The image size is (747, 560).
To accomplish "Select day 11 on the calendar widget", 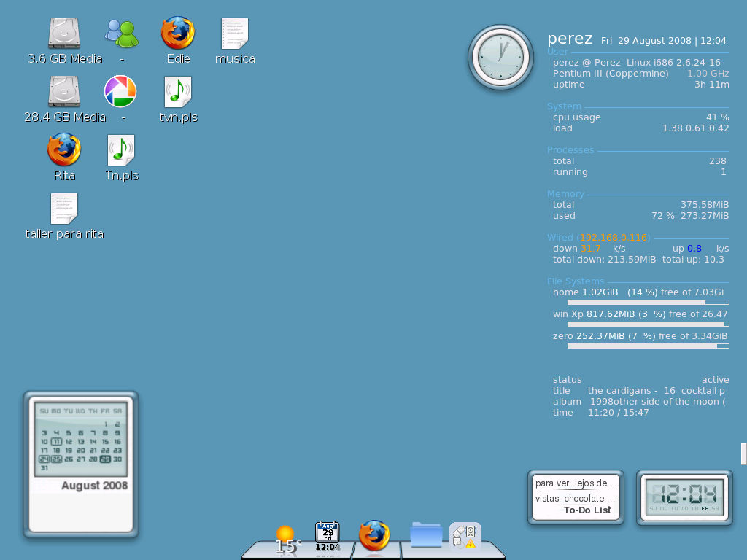I will pyautogui.click(x=56, y=441).
